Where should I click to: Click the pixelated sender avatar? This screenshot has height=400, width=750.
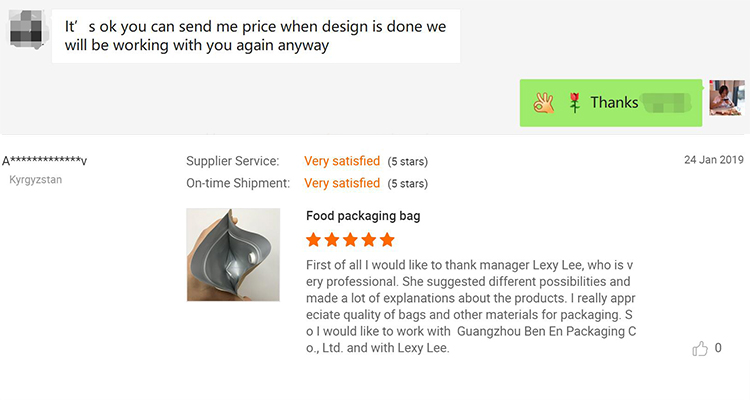click(27, 29)
